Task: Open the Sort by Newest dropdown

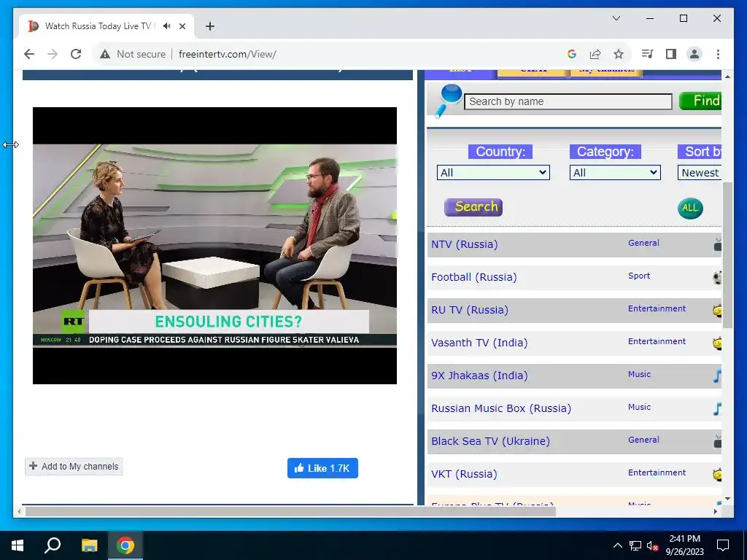Action: click(700, 172)
